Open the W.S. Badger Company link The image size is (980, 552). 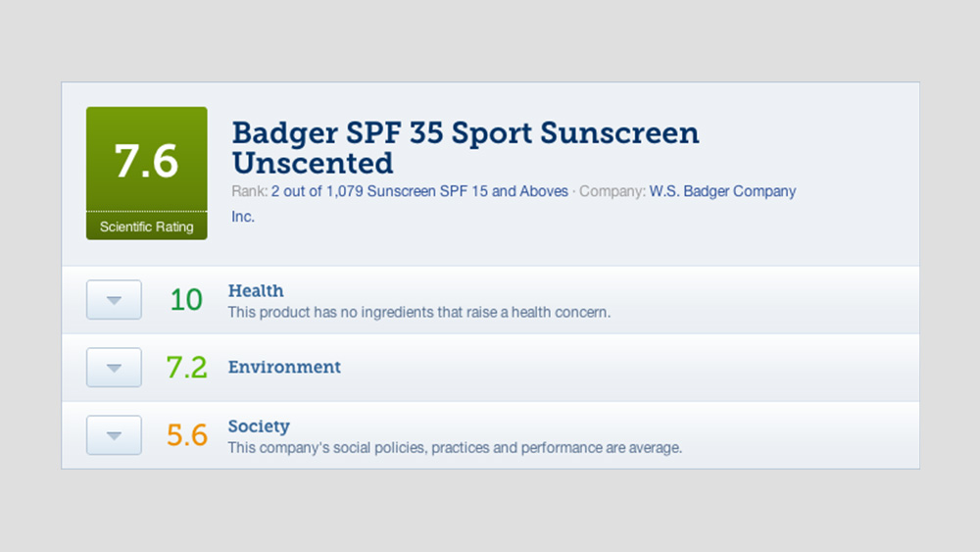coord(722,191)
